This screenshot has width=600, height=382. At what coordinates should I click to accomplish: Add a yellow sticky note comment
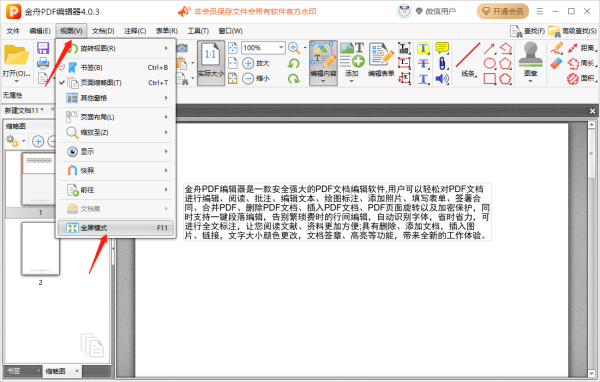coord(442,48)
